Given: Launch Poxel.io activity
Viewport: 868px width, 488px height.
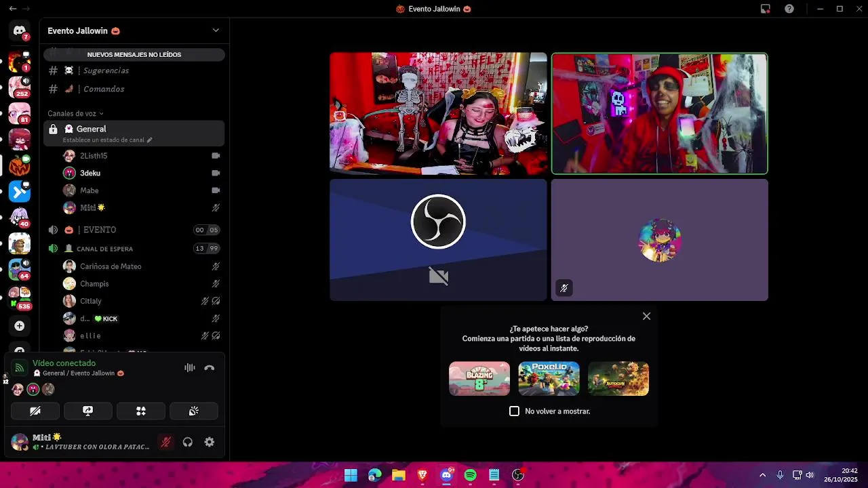Looking at the screenshot, I should [x=549, y=379].
